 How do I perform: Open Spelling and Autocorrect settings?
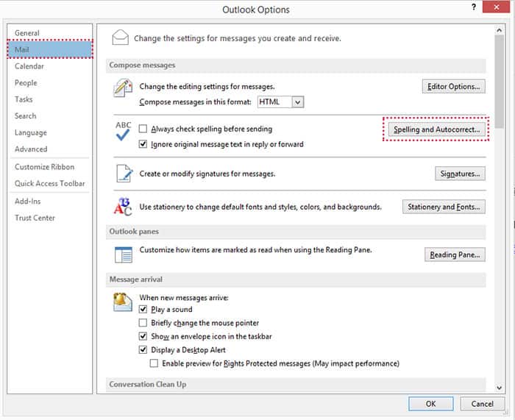tap(436, 129)
